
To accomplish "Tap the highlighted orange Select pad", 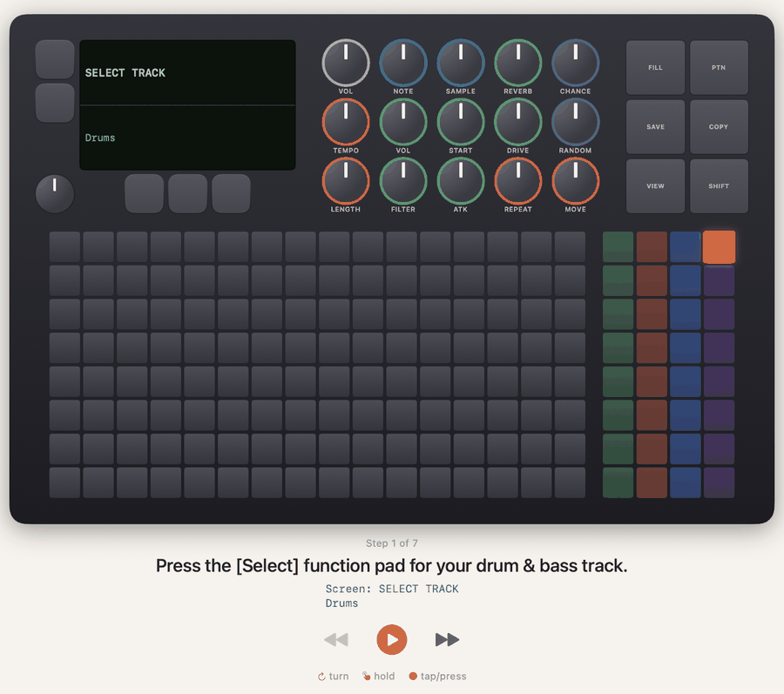I will (x=719, y=246).
